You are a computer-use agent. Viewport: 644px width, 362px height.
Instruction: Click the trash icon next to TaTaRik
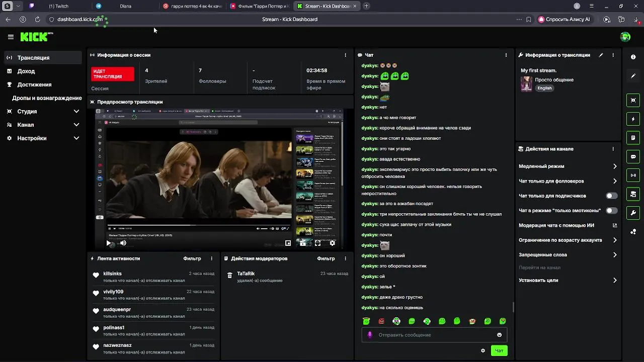tap(229, 276)
